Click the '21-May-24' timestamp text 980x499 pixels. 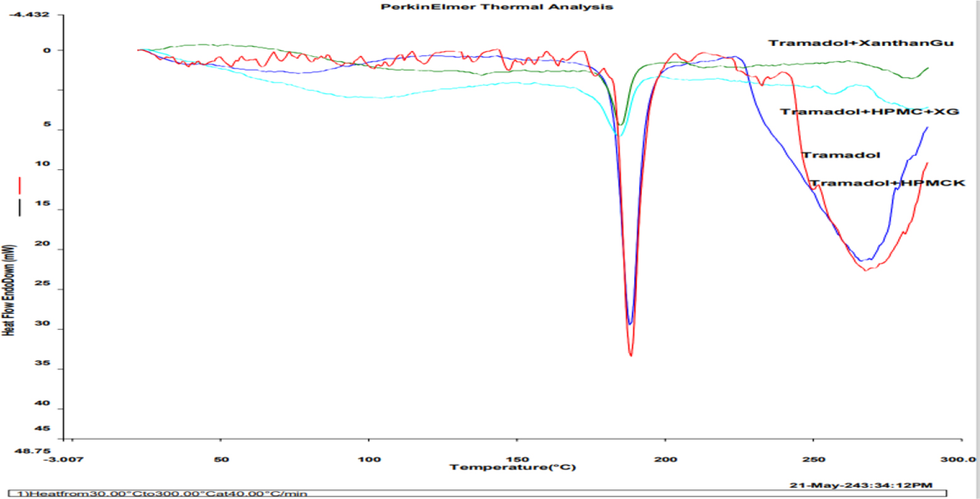862,485
